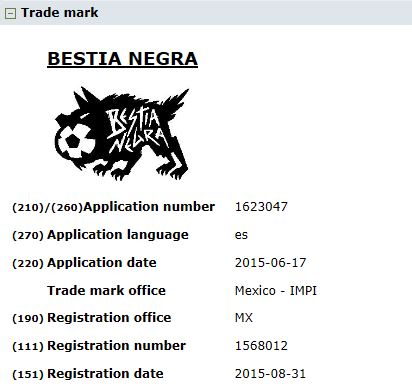
Task: Collapse the Trade mark section
Action: (10, 13)
